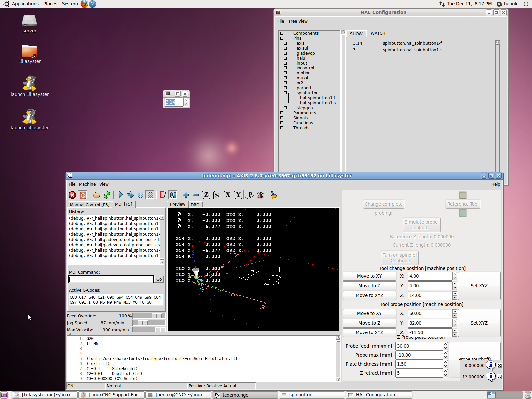Open Machine menu in AXIS
532x399 pixels.
pyautogui.click(x=87, y=184)
